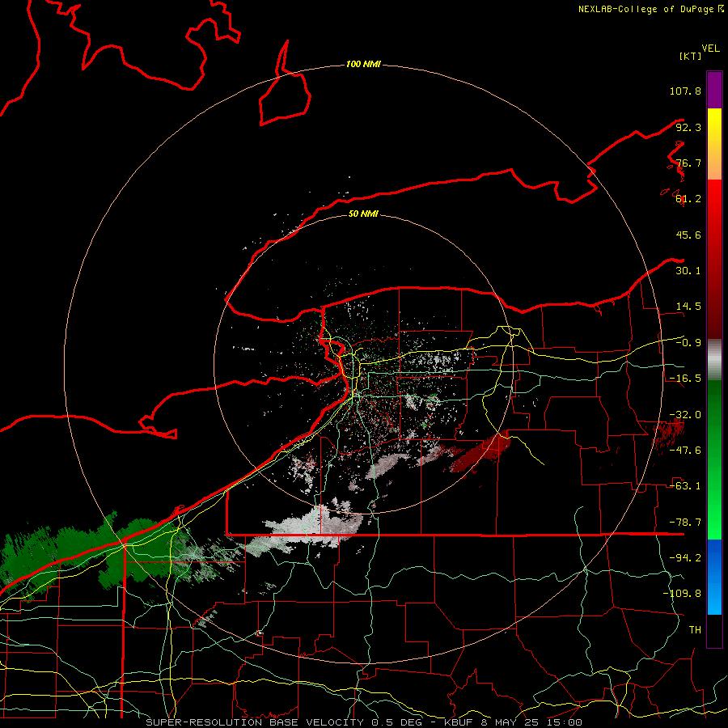Click the 100 NMI range ring label
Image resolution: width=728 pixels, height=728 pixels.
coord(363,64)
